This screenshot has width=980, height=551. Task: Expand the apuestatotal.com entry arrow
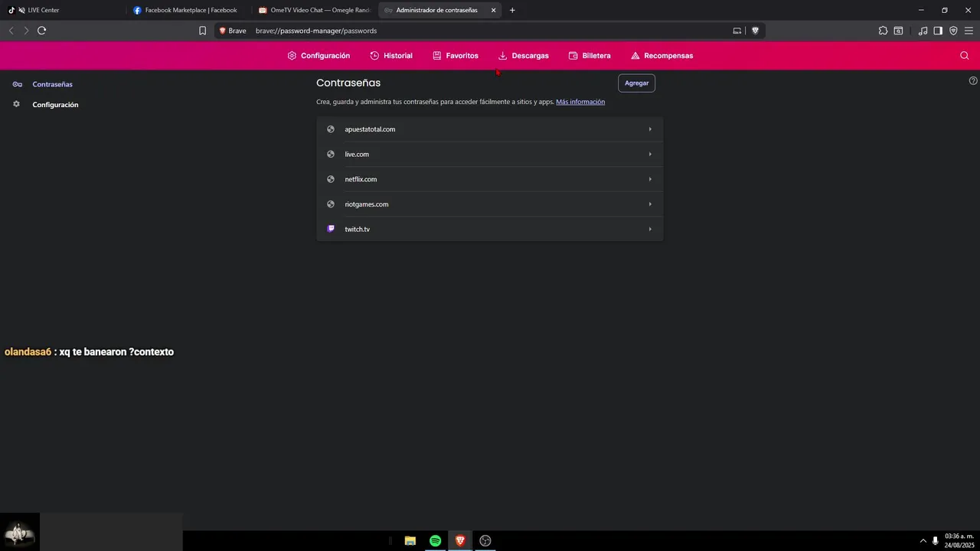point(650,129)
